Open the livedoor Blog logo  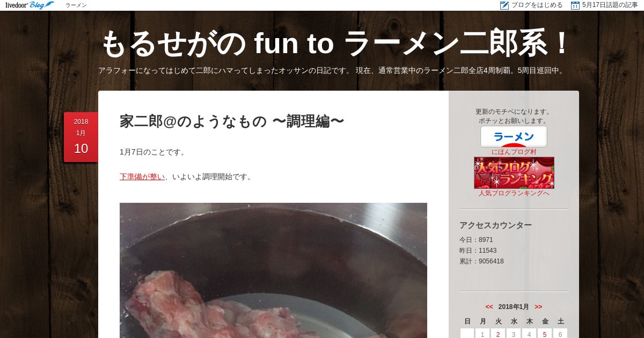pos(30,5)
